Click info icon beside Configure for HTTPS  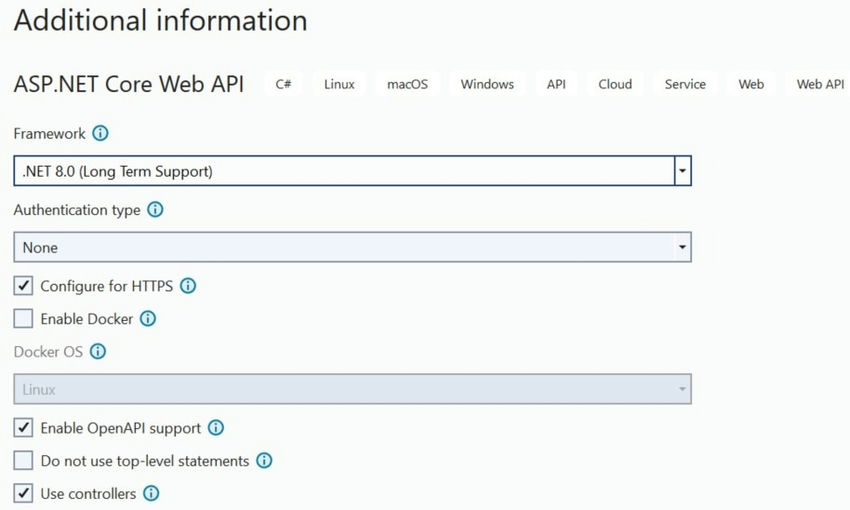[187, 286]
